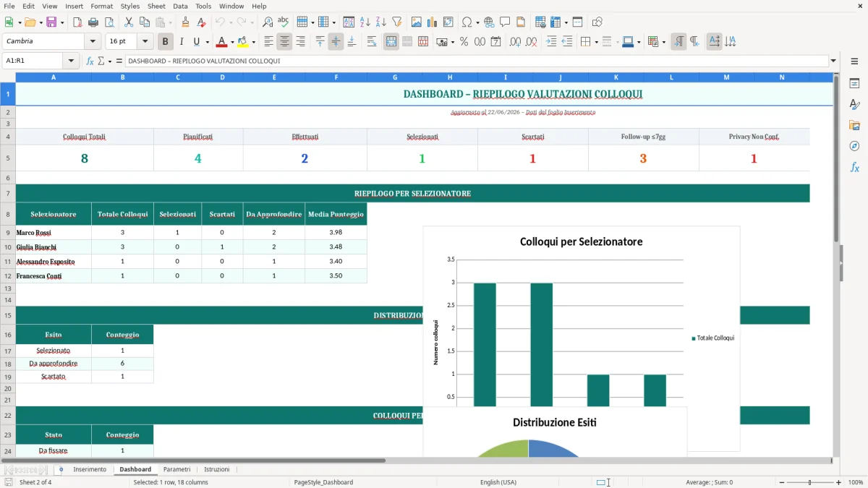The height and width of the screenshot is (488, 868).
Task: Toggle Wrap Text
Action: click(372, 42)
